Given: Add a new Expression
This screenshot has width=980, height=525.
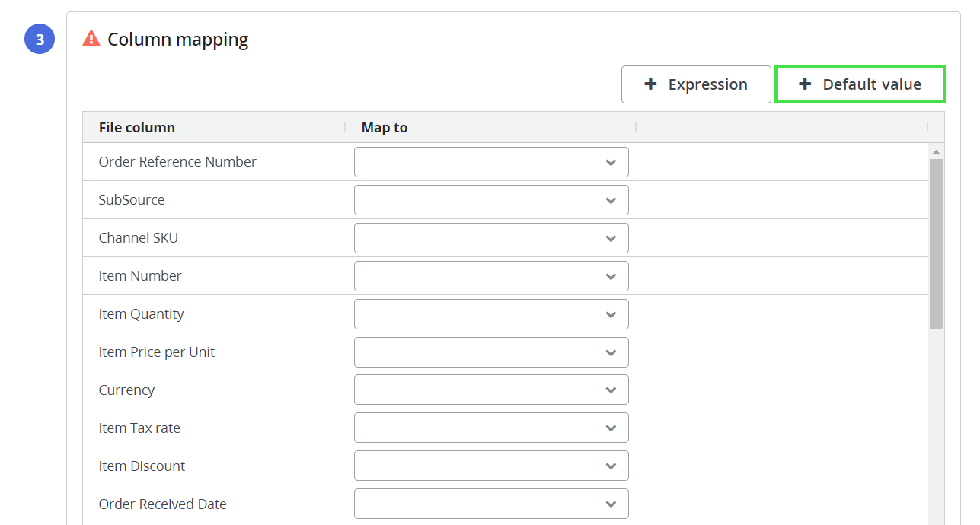Looking at the screenshot, I should pos(696,84).
